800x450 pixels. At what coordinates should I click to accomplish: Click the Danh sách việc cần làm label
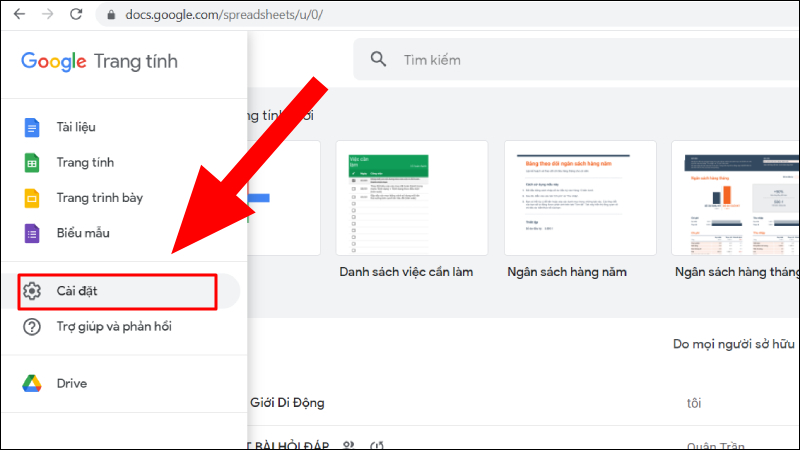[x=406, y=272]
